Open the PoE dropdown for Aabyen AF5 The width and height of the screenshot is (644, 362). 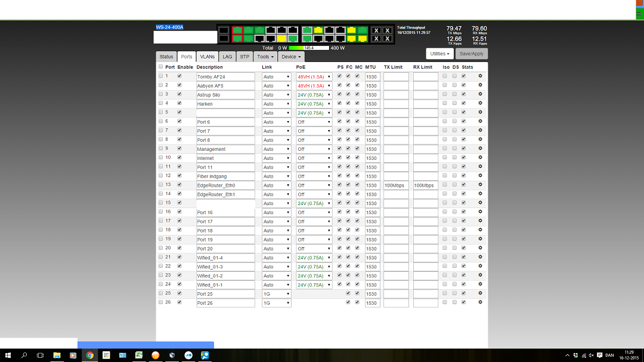coord(314,85)
